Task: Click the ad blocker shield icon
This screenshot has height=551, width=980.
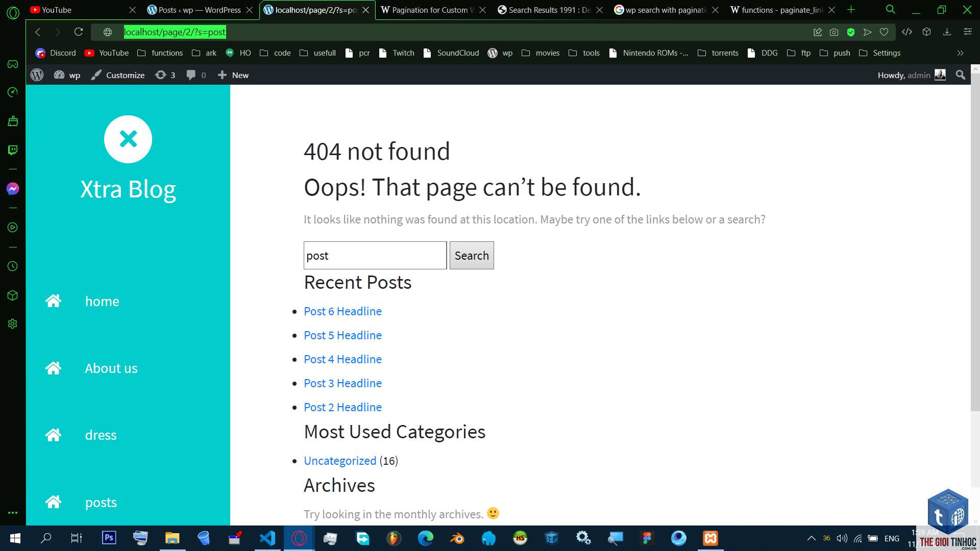Action: [851, 32]
